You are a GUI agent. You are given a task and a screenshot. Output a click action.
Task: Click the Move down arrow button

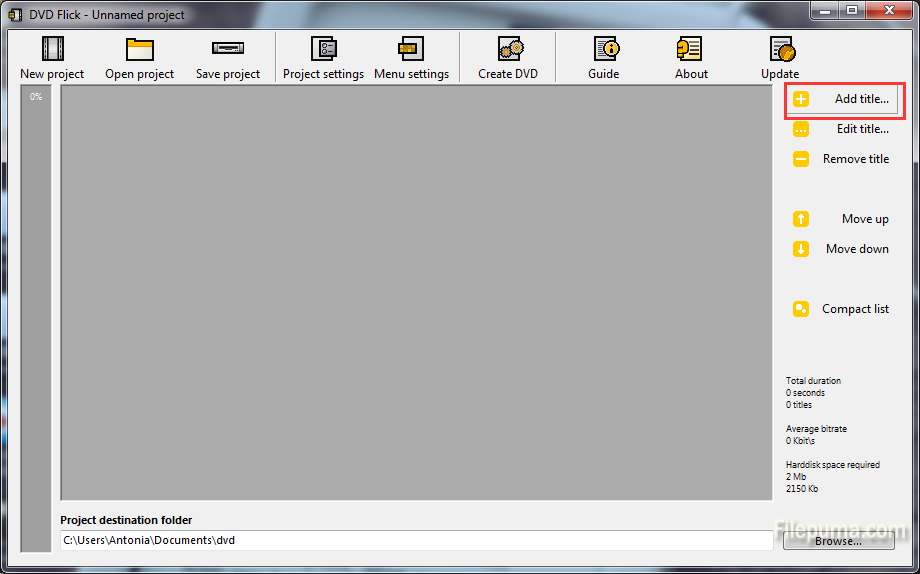pyautogui.click(x=841, y=249)
